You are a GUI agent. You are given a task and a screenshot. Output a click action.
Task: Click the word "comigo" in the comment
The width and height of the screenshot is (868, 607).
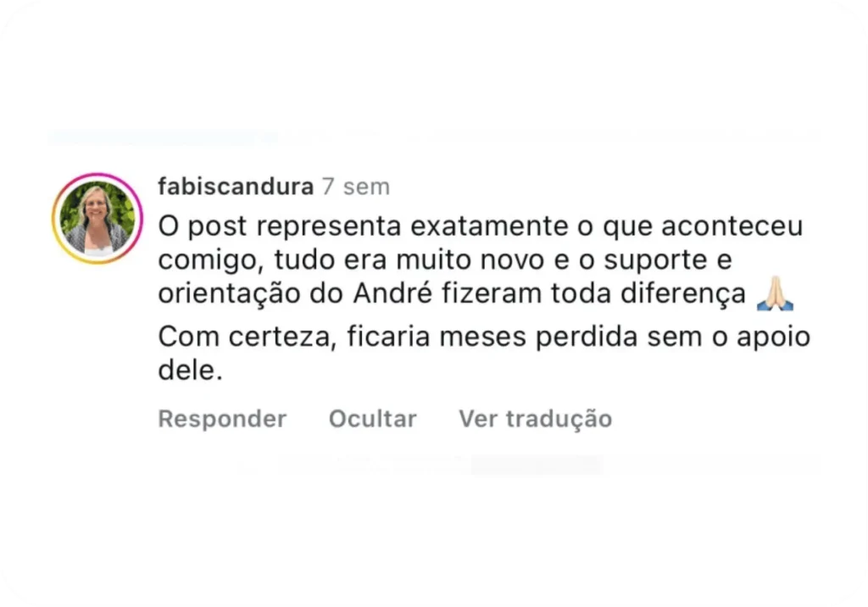210,261
